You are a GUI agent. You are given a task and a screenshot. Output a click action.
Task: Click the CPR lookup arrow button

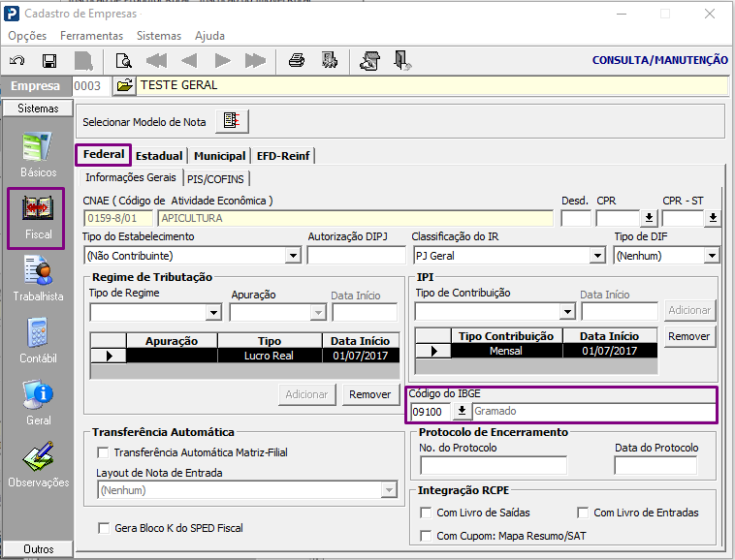(650, 218)
